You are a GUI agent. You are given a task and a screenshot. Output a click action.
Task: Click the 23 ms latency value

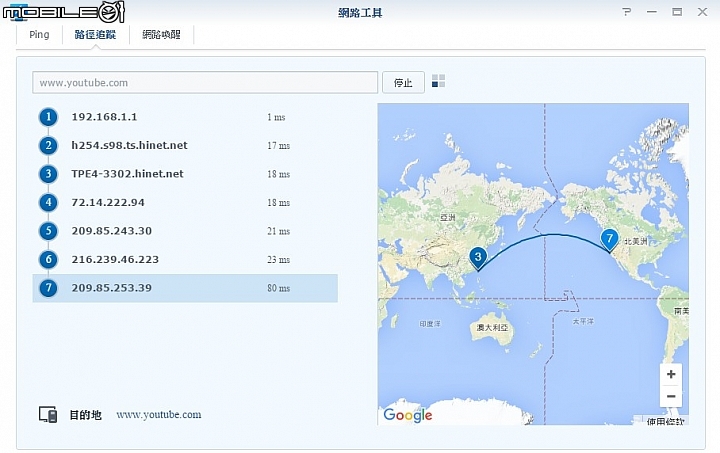[x=279, y=260]
